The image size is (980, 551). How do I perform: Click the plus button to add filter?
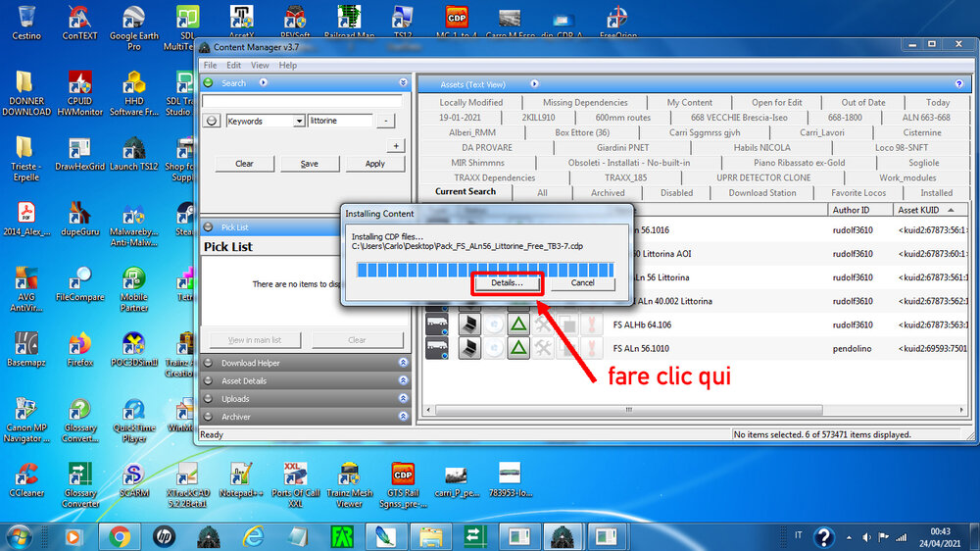(x=396, y=146)
